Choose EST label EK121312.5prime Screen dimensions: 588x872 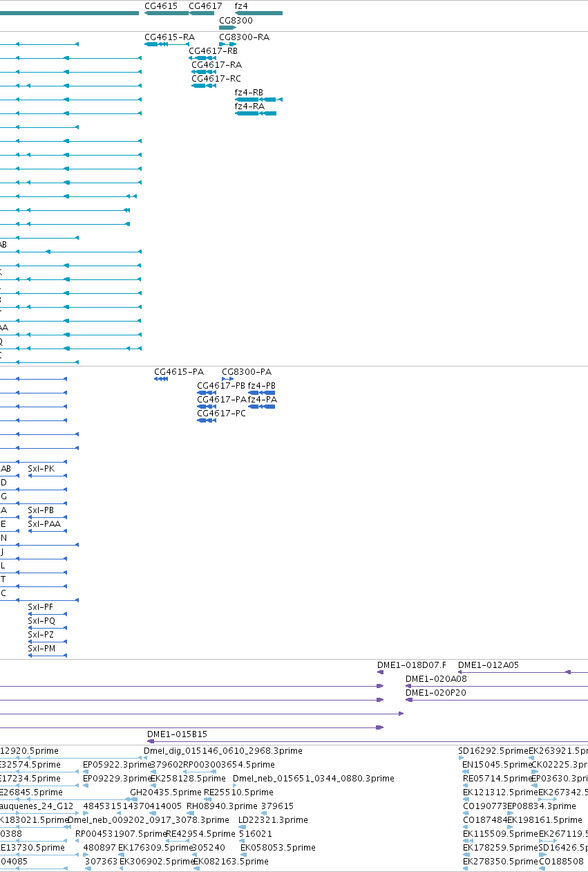[500, 792]
